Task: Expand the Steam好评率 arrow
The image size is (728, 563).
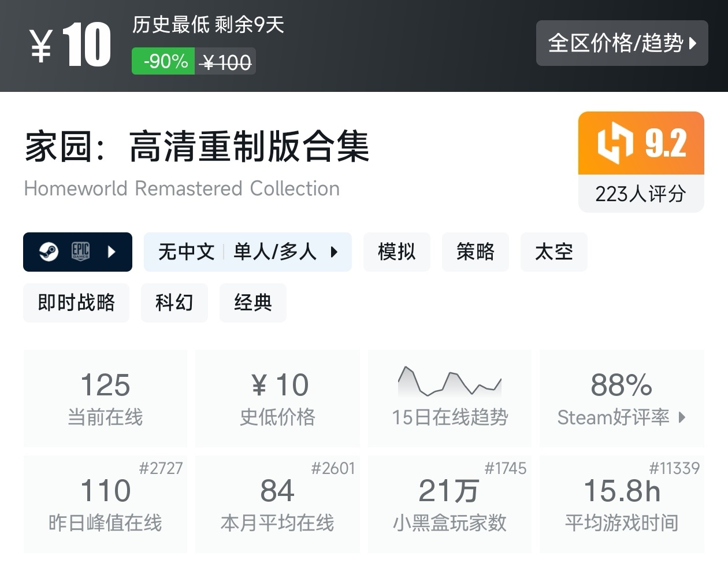Action: coord(682,417)
